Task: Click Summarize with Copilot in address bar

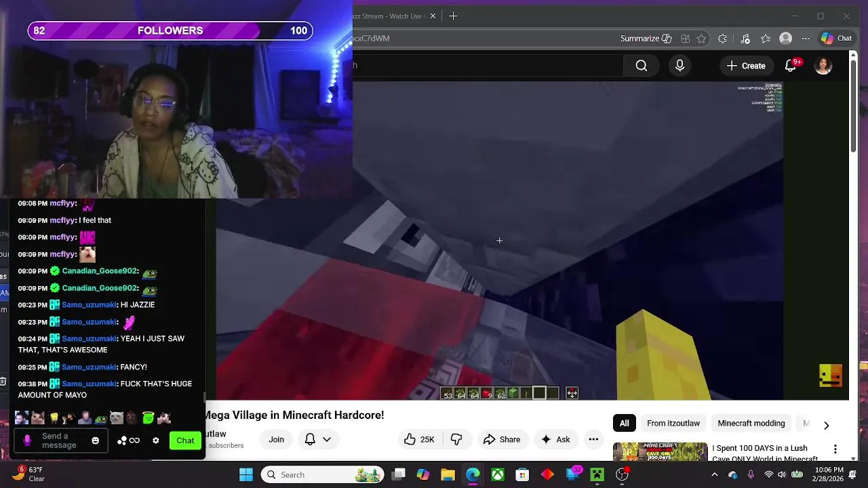Action: [646, 39]
